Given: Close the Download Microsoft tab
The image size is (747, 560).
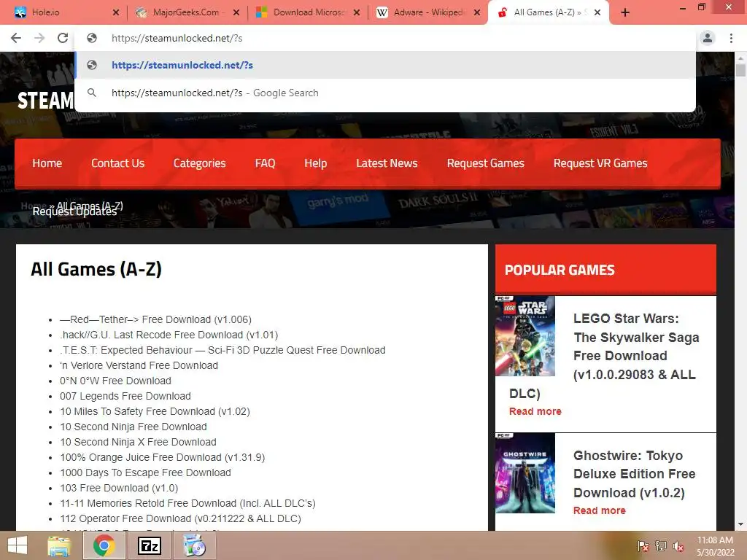Looking at the screenshot, I should [356, 13].
